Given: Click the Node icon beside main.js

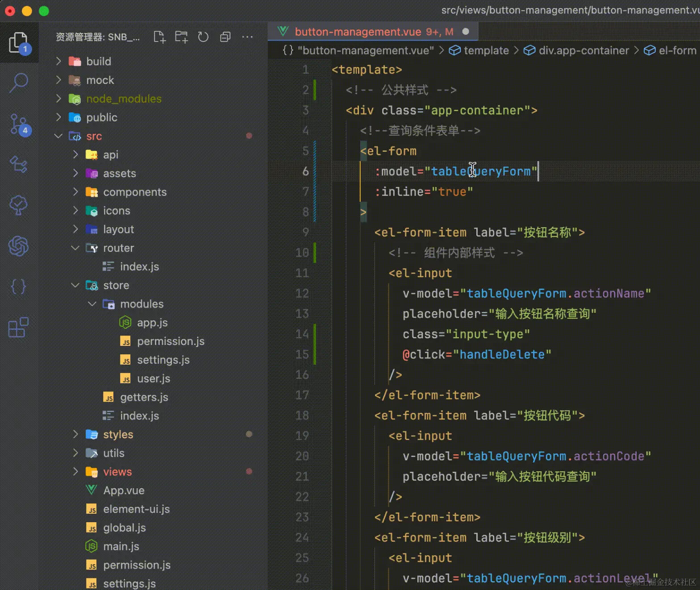Looking at the screenshot, I should 92,546.
